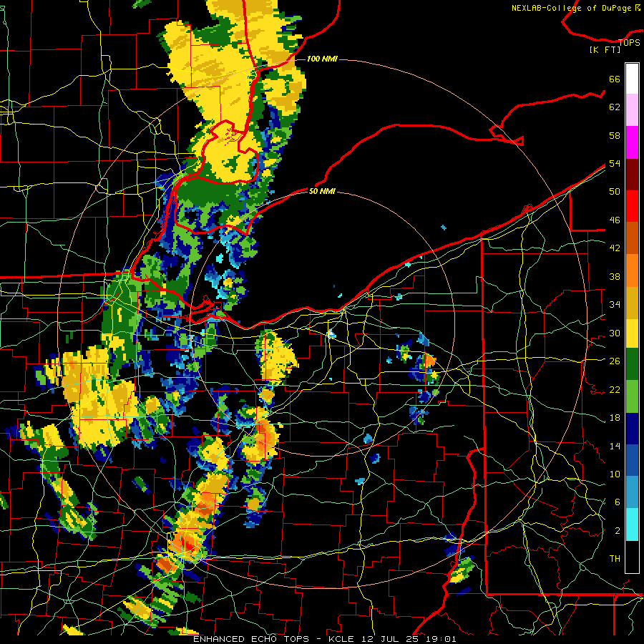This screenshot has width=644, height=644.
Task: Select the dark red legend swatch
Action: click(632, 174)
